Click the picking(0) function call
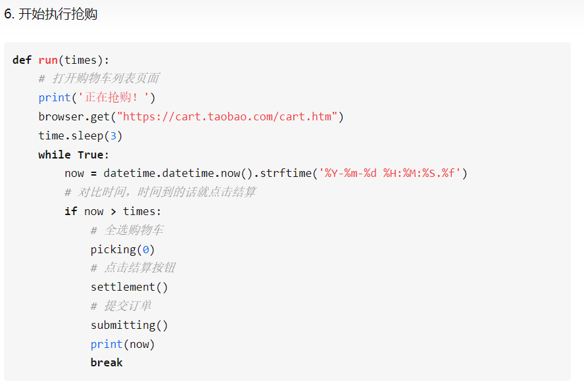The image size is (584, 392). 122,249
